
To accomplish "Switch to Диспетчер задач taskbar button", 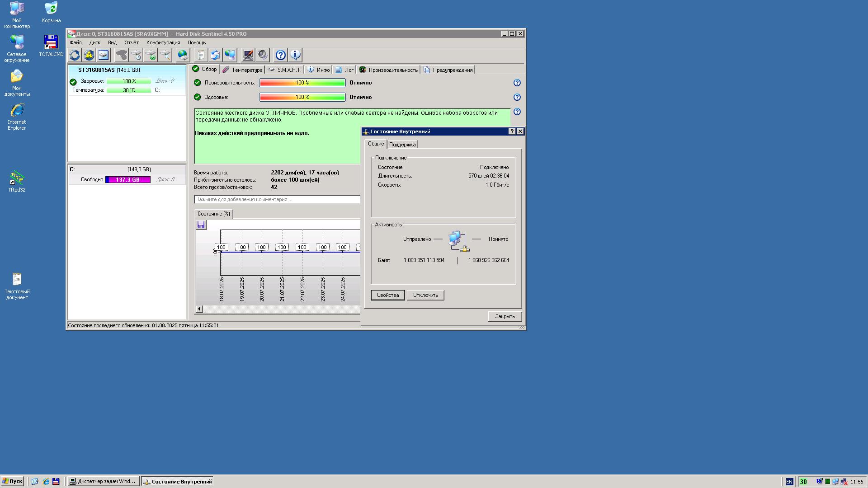I will [103, 482].
